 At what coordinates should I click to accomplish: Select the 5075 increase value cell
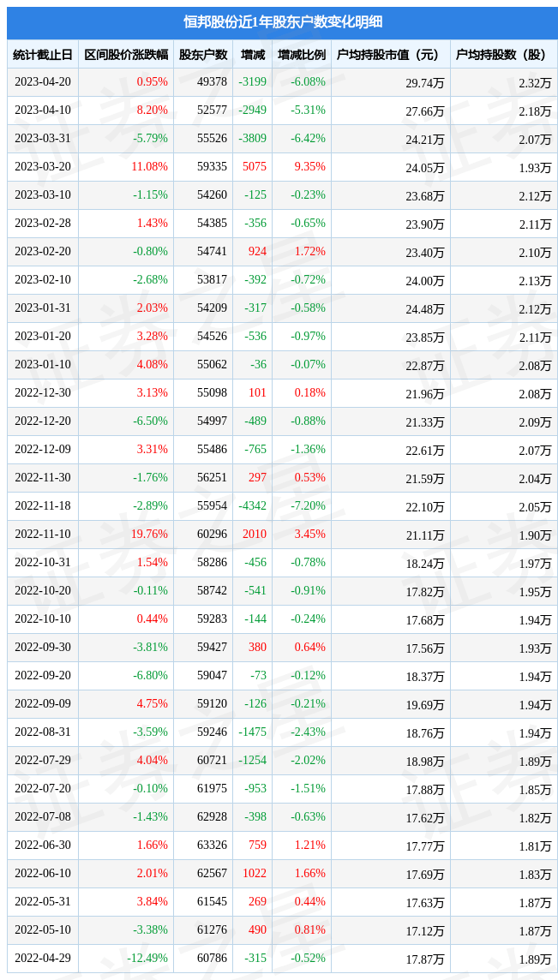click(255, 167)
